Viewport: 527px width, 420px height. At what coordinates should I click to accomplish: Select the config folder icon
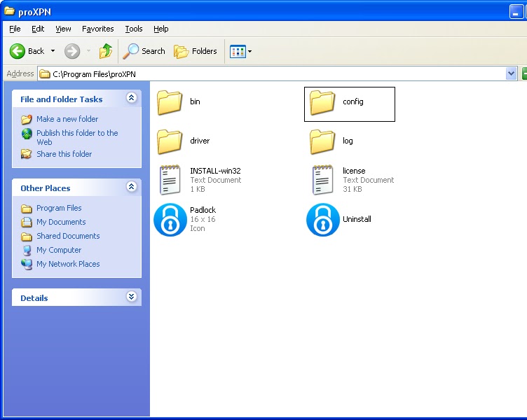click(x=322, y=102)
